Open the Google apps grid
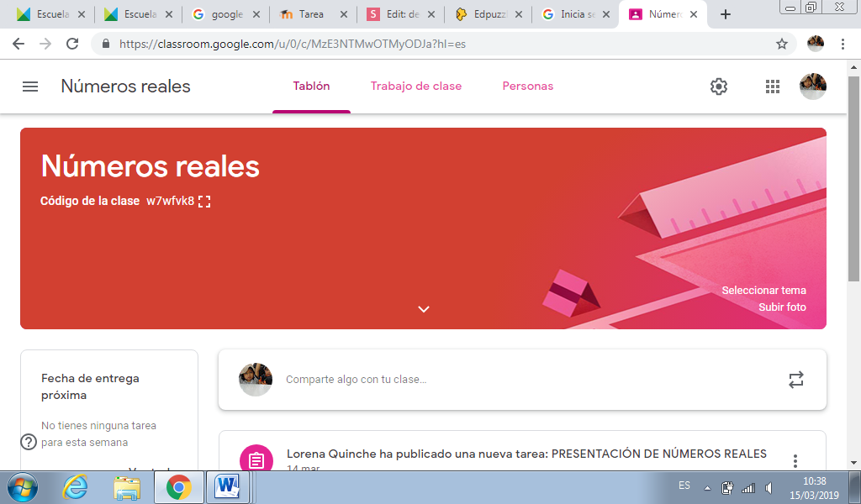861x504 pixels. pos(773,87)
